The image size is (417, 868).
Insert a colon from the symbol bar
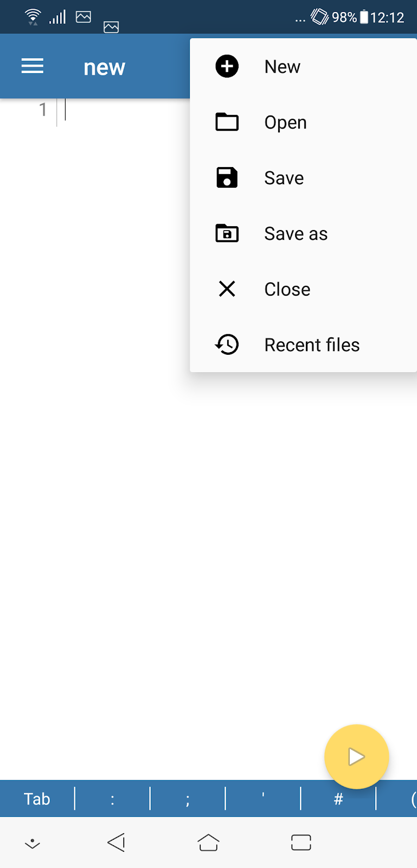112,799
